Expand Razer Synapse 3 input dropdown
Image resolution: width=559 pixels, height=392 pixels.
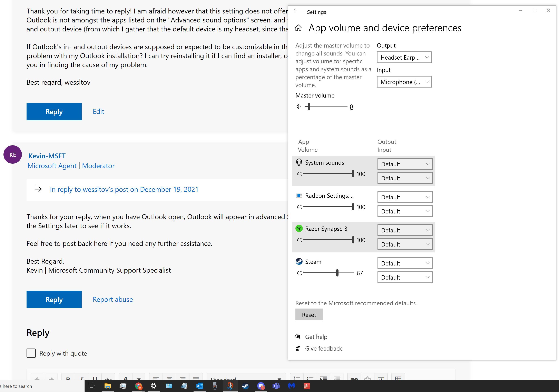pyautogui.click(x=405, y=244)
